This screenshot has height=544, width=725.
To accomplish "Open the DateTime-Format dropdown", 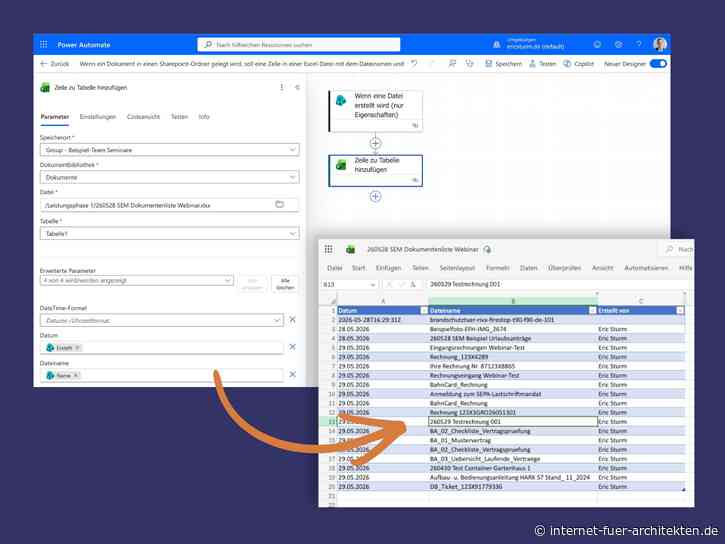I will click(276, 320).
